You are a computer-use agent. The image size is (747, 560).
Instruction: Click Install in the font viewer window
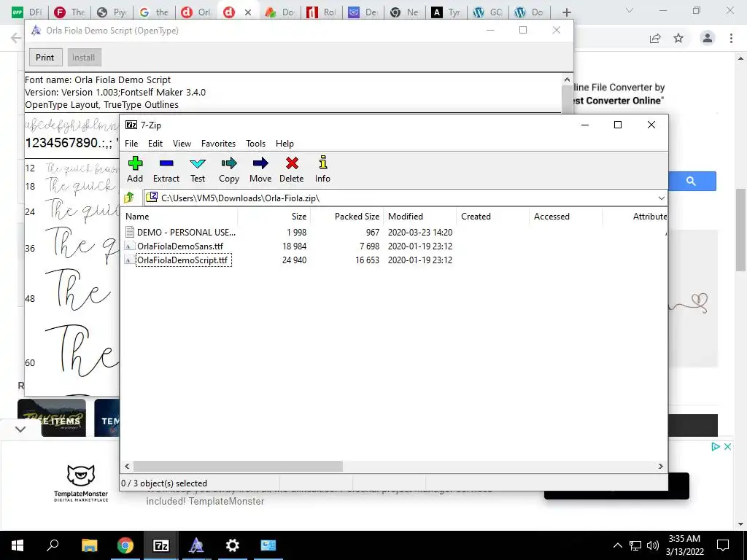[83, 57]
